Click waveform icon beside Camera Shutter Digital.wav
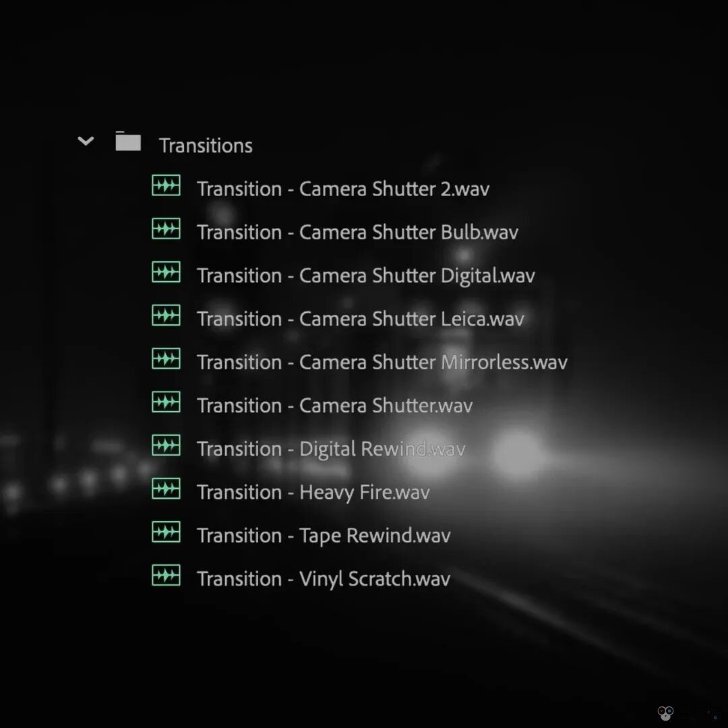 pos(166,272)
